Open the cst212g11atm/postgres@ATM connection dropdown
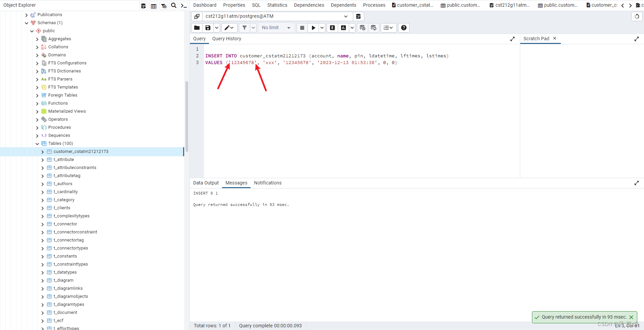This screenshot has height=330, width=644. 345,16
